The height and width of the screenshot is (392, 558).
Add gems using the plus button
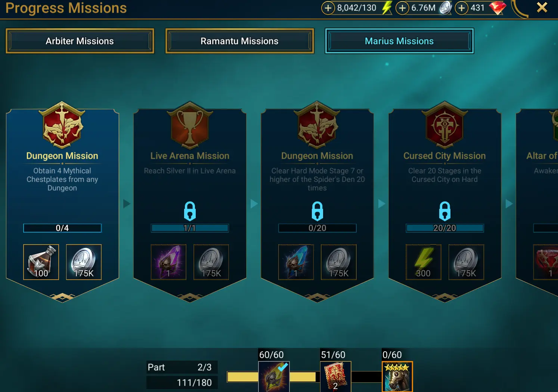coord(462,8)
